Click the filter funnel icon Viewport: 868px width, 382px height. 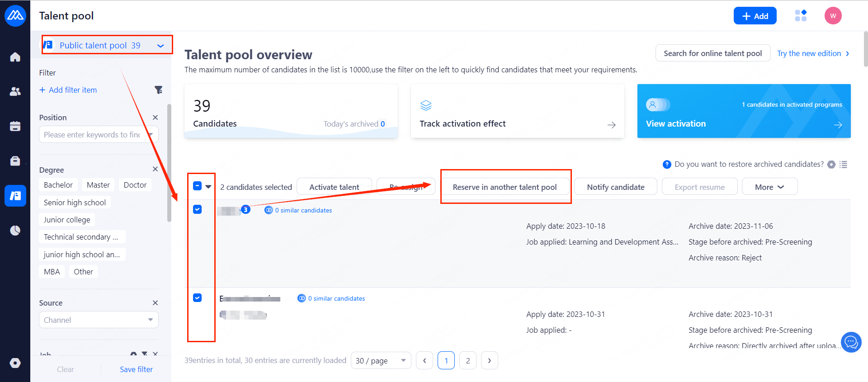[158, 90]
